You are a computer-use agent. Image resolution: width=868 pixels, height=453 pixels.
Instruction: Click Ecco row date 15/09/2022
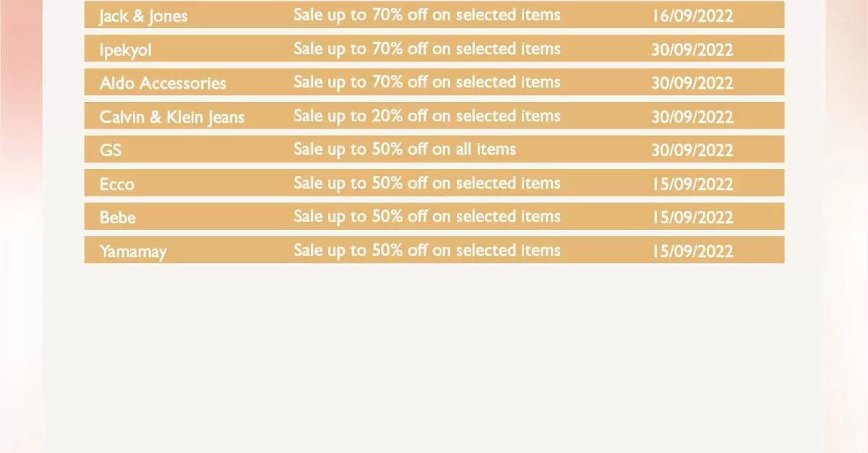tap(692, 184)
